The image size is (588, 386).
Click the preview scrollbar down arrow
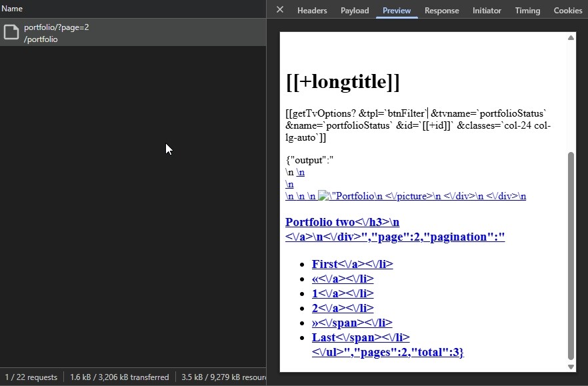pos(571,367)
